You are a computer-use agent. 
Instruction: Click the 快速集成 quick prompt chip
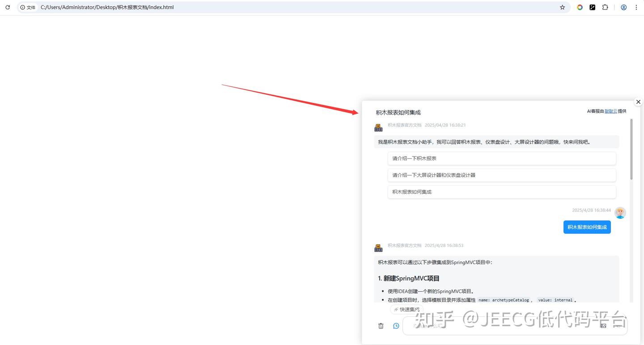407,309
